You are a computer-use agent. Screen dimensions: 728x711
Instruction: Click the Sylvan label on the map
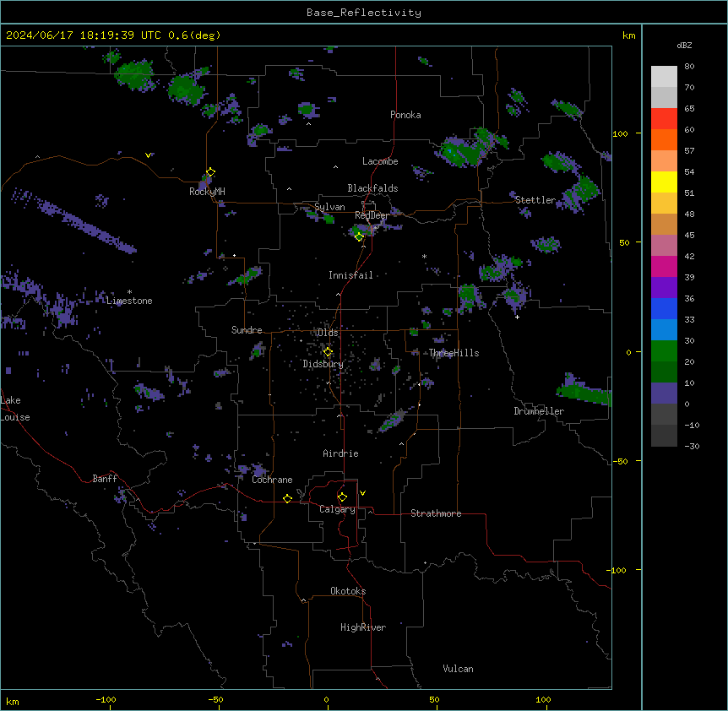point(329,208)
